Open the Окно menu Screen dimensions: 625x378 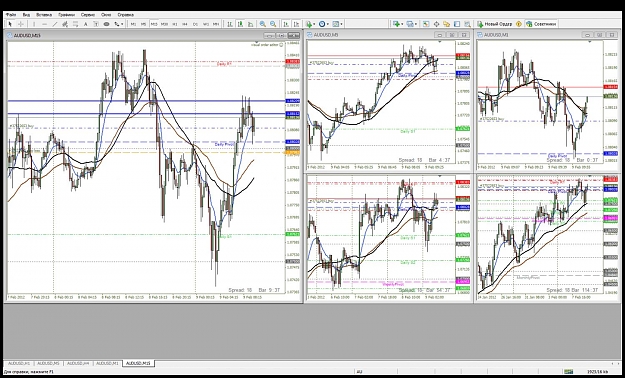point(106,15)
